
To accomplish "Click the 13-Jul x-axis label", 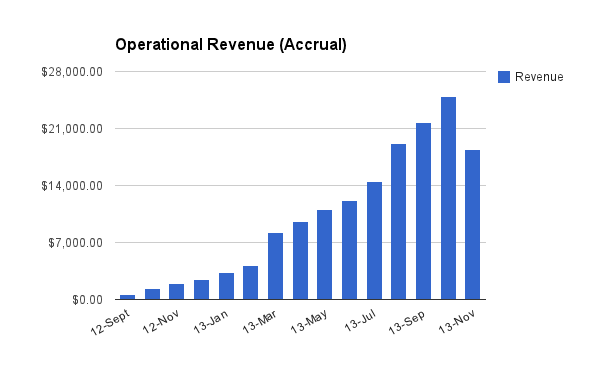I will (360, 321).
